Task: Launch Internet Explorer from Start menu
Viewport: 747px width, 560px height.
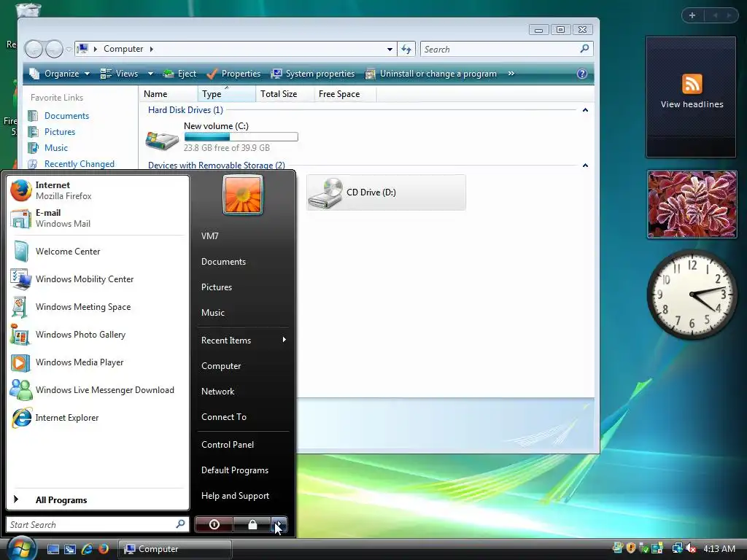Action: (x=98, y=418)
